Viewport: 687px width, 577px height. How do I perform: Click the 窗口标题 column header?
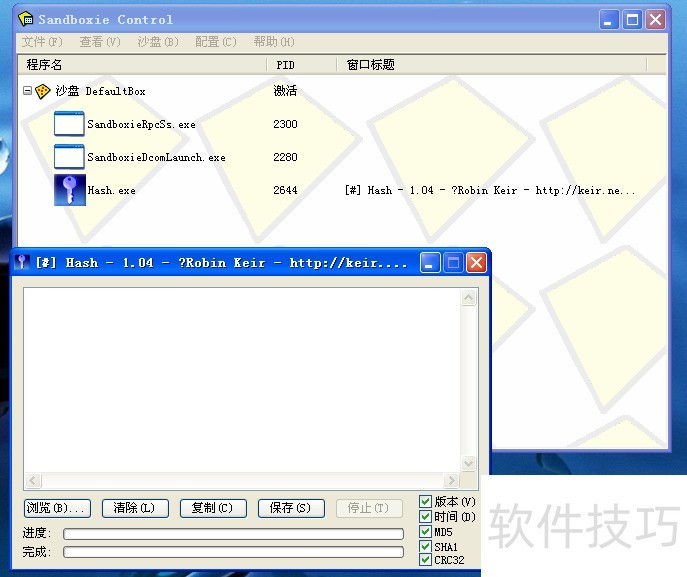[x=492, y=65]
